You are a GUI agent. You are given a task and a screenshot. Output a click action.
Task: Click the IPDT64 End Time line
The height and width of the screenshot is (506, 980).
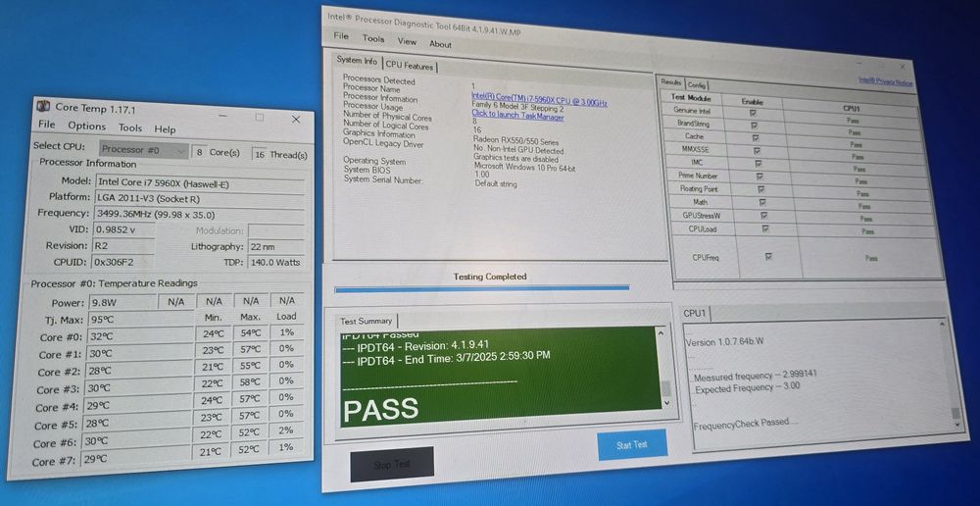(446, 356)
